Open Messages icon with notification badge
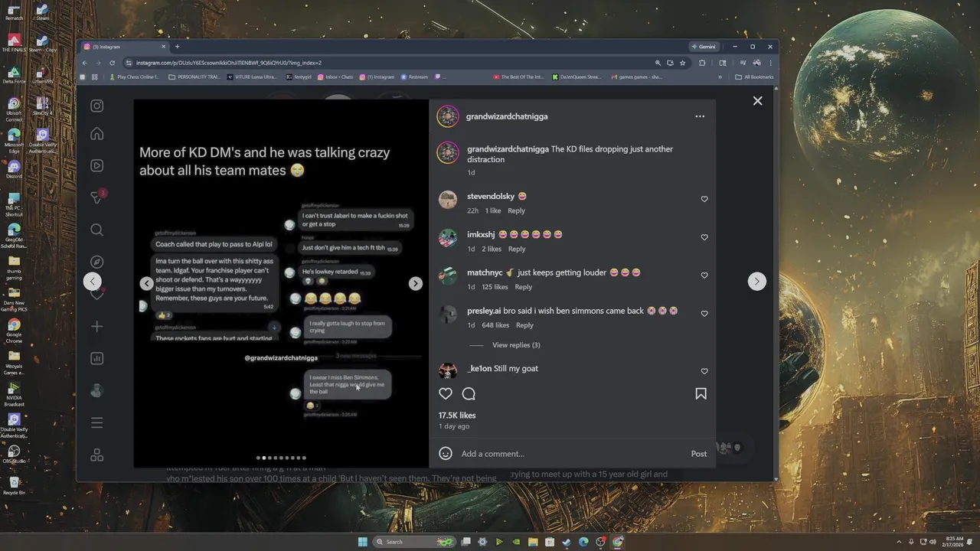The width and height of the screenshot is (980, 551). click(x=97, y=197)
